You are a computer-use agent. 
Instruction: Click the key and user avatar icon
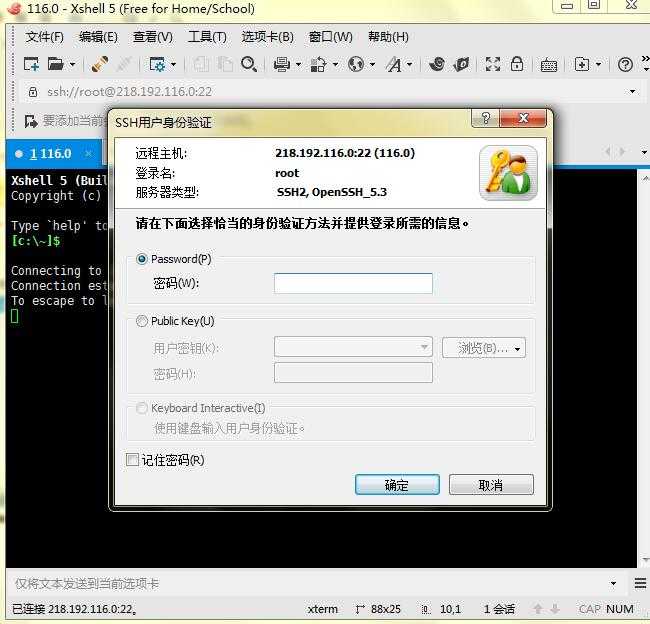click(508, 173)
